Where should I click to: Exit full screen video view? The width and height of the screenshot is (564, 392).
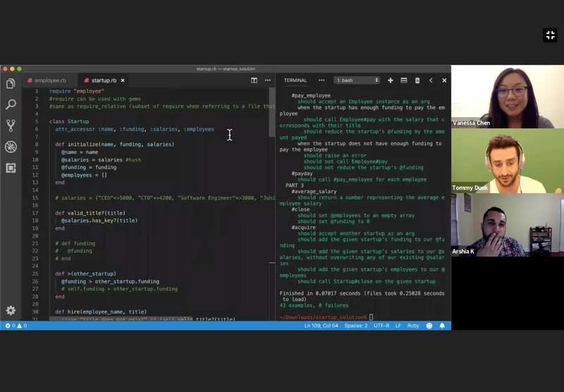[x=550, y=35]
